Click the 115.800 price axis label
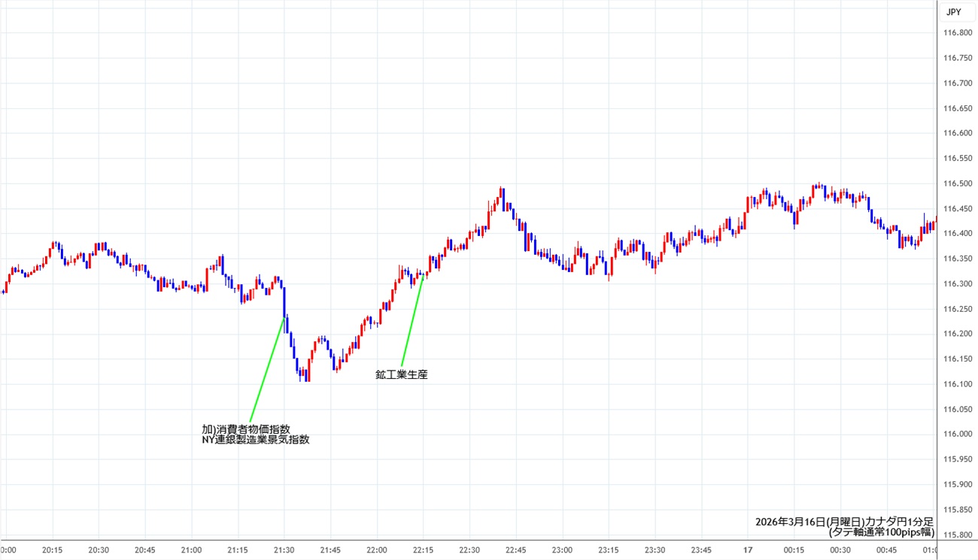This screenshot has height=560, width=978. pos(958,534)
